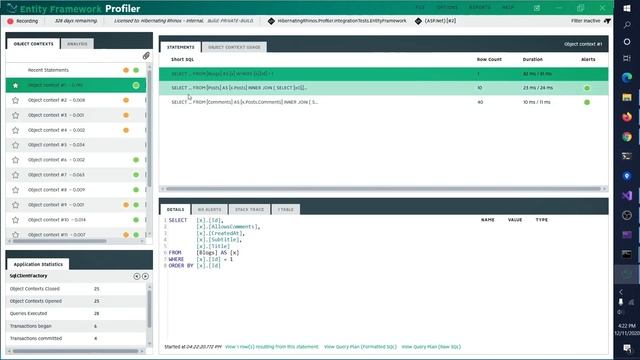
Task: Click the Application Statistics vertical scrollbar
Action: pyautogui.click(x=149, y=308)
